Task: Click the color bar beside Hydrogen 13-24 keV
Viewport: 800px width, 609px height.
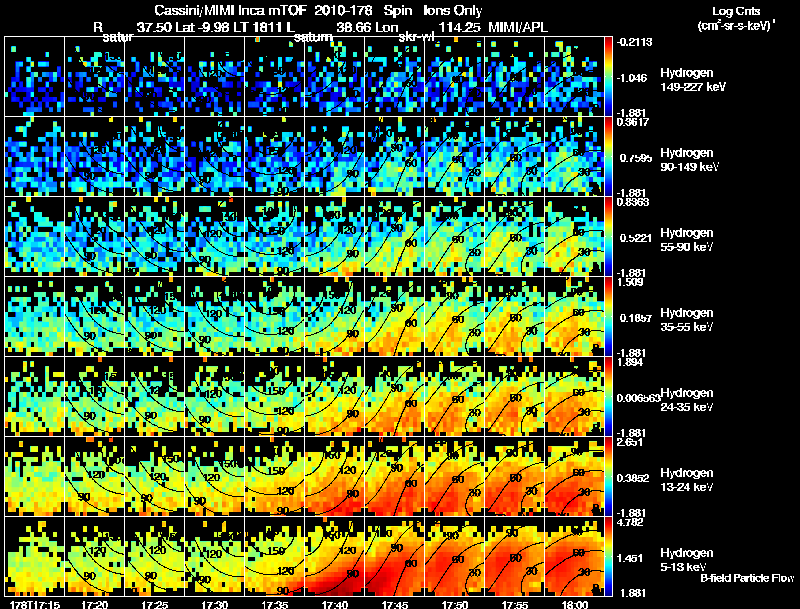Action: (x=608, y=476)
